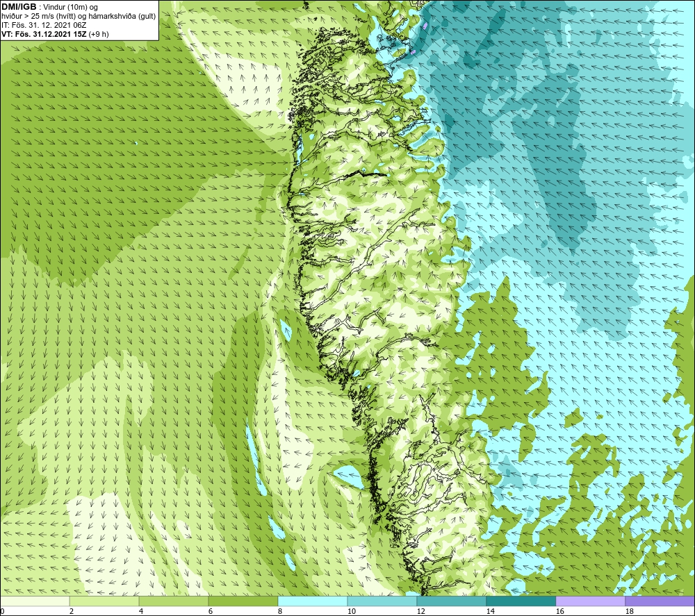Viewport: 695px width, 616px height.
Task: Click the legend scale value '14'
Action: (x=490, y=611)
